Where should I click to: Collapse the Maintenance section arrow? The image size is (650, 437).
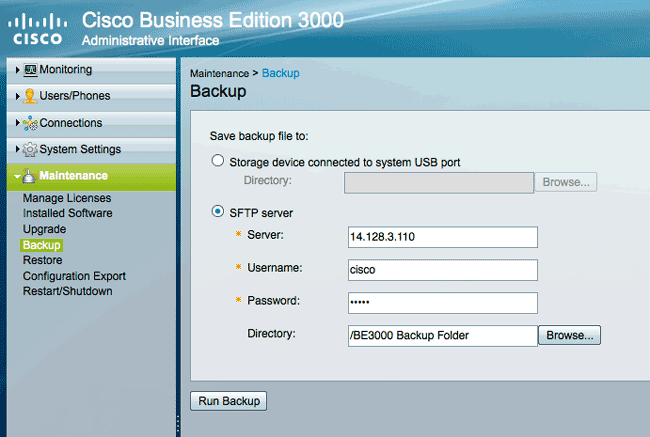17,177
